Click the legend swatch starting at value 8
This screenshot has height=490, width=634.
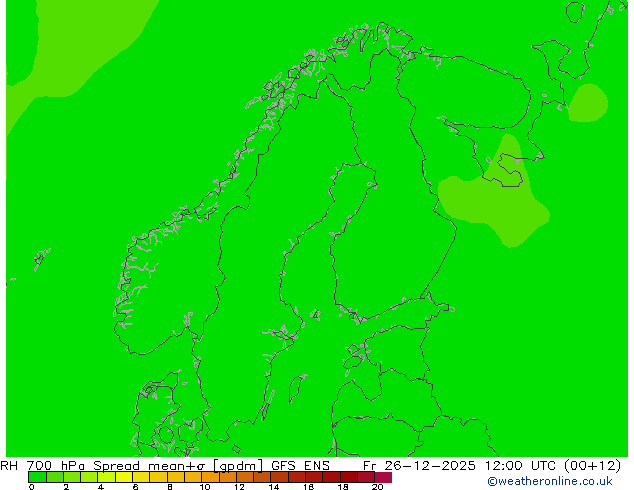pyautogui.click(x=175, y=477)
